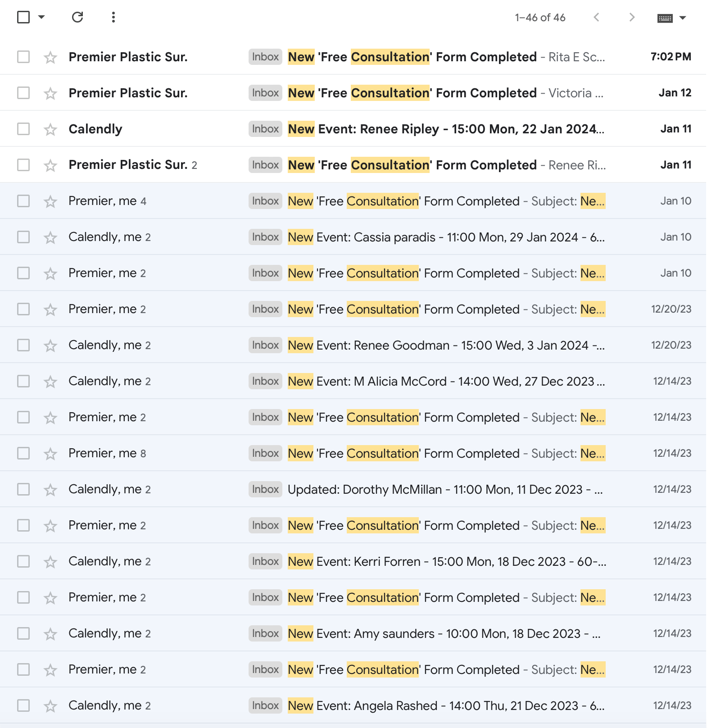Star the Jan 12 Premier Plastic Sur. email
707x728 pixels.
[50, 93]
